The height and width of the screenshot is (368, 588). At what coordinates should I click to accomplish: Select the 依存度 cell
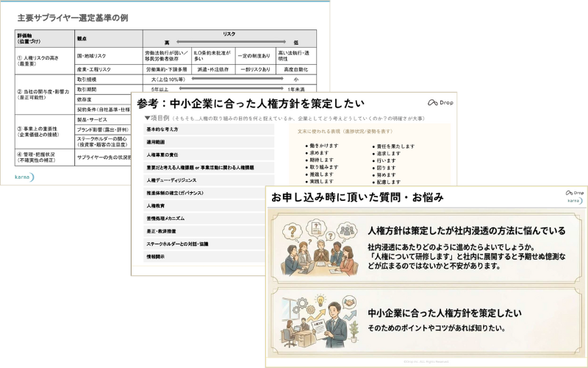[103, 99]
